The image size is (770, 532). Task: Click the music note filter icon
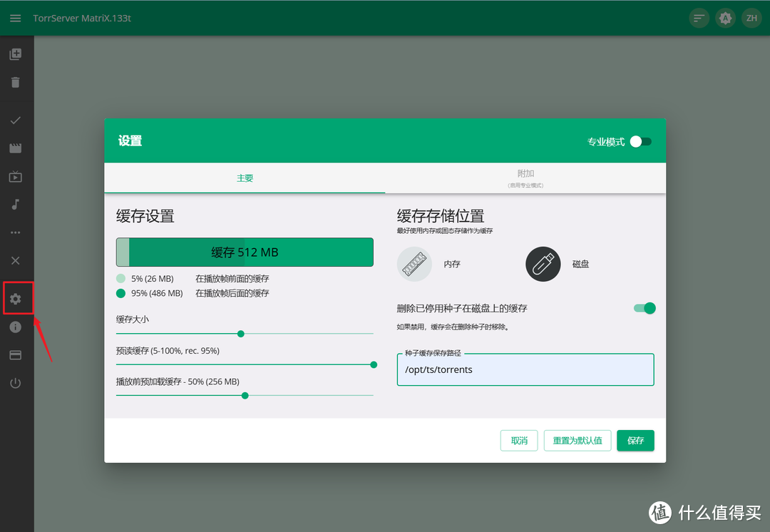16,205
